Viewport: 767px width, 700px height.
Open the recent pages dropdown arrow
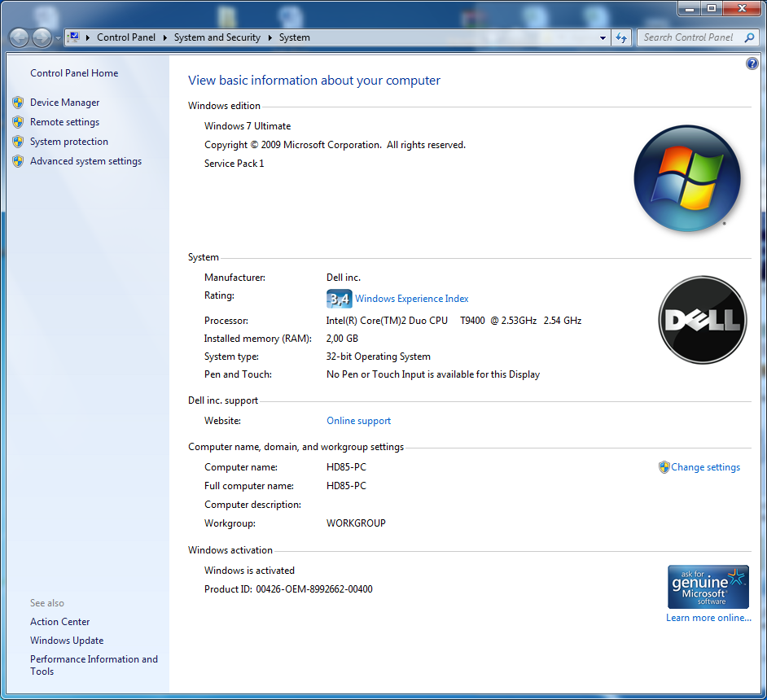pyautogui.click(x=58, y=38)
